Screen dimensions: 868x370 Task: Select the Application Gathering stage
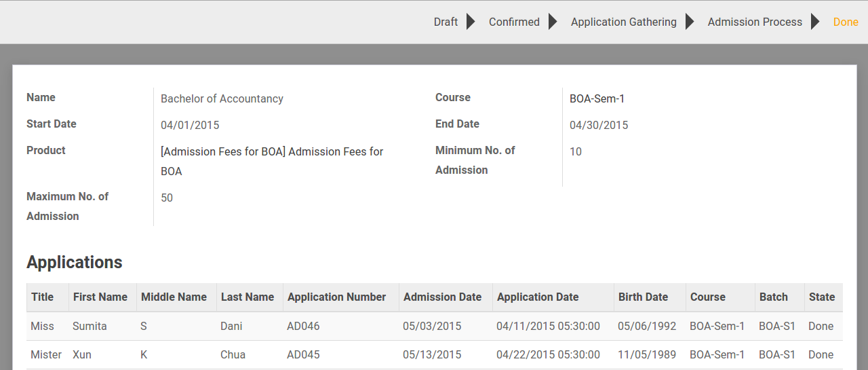coord(623,22)
